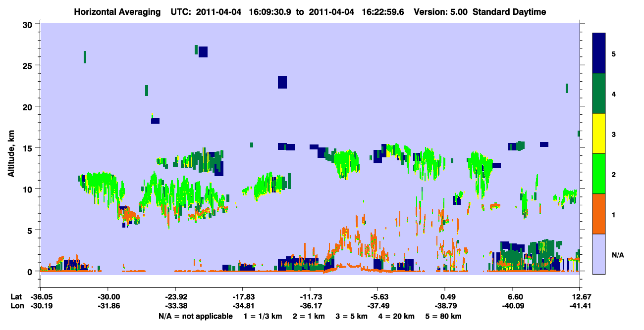Click the '4 = 20 km' legend entry
This screenshot has height=330, width=644.
tap(397, 316)
